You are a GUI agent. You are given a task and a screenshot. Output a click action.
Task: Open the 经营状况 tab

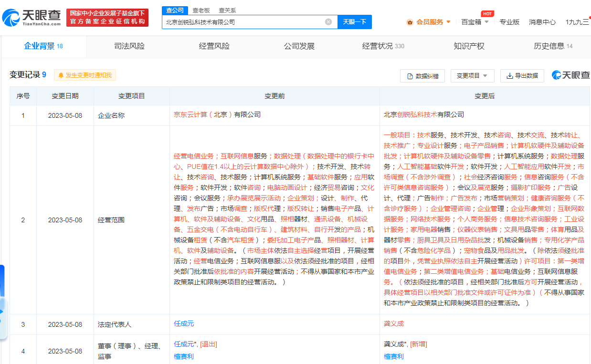coord(383,46)
